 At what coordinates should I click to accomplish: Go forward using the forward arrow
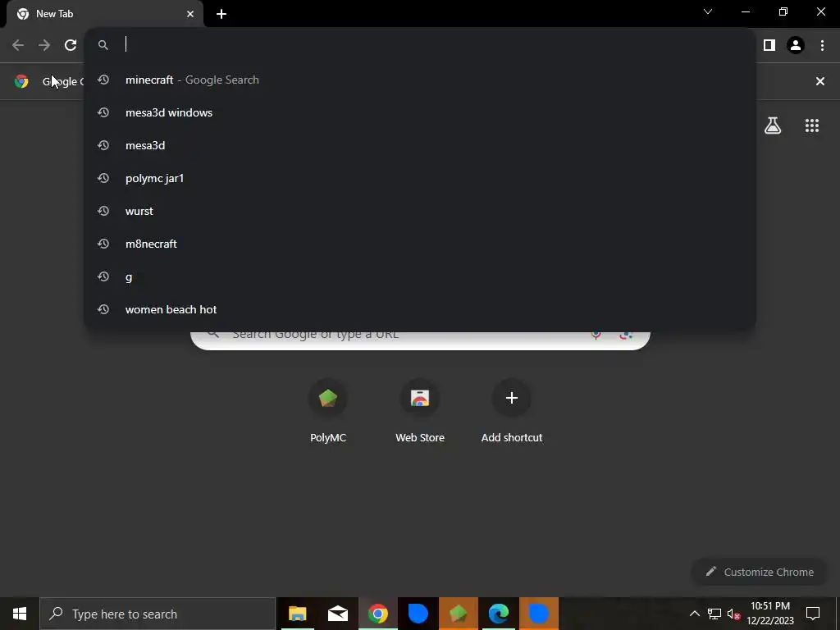click(x=44, y=45)
